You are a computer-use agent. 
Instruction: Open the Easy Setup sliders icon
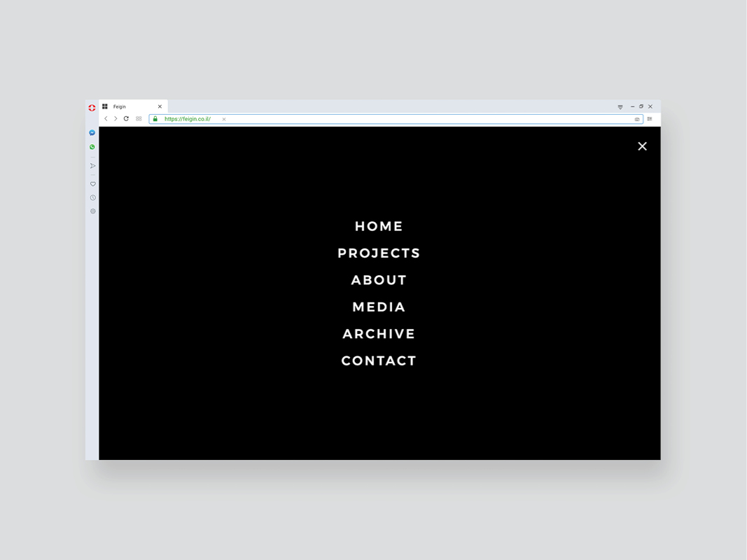click(650, 118)
